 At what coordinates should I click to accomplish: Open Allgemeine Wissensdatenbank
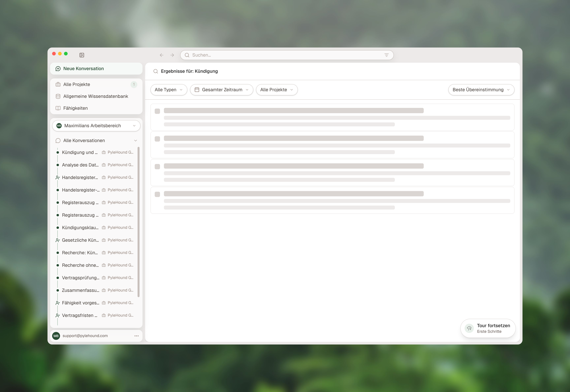click(96, 96)
